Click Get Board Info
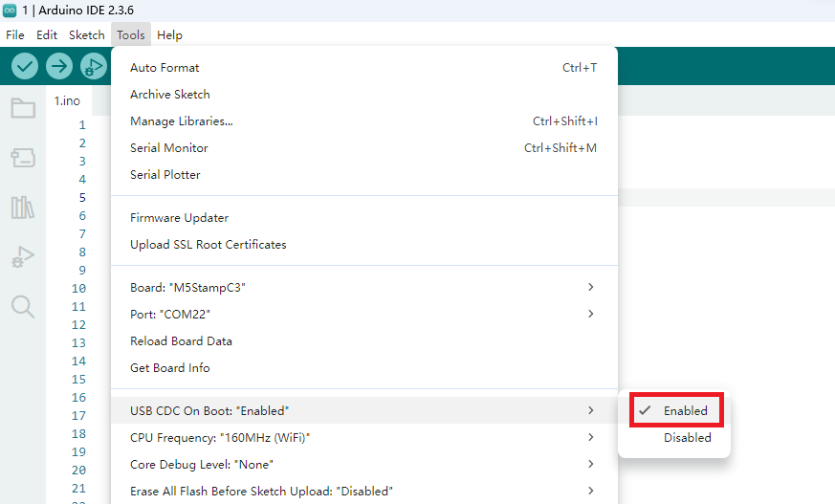Viewport: 835px width, 504px height. pos(364,368)
